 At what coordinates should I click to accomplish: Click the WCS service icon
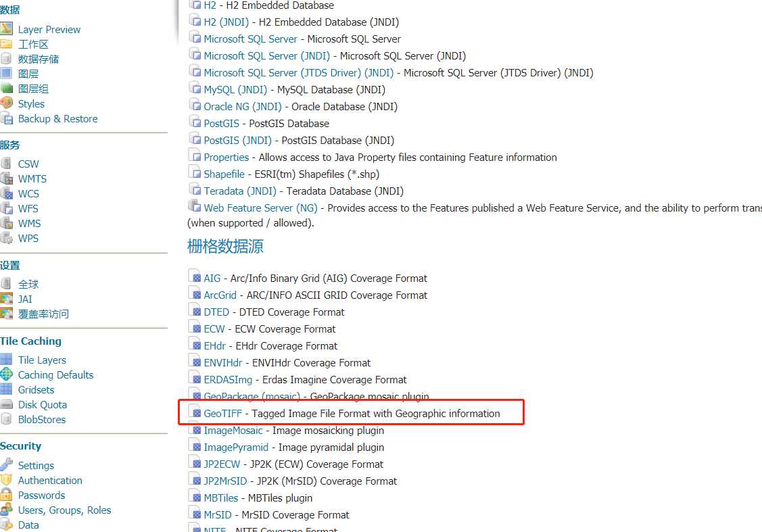[6, 193]
